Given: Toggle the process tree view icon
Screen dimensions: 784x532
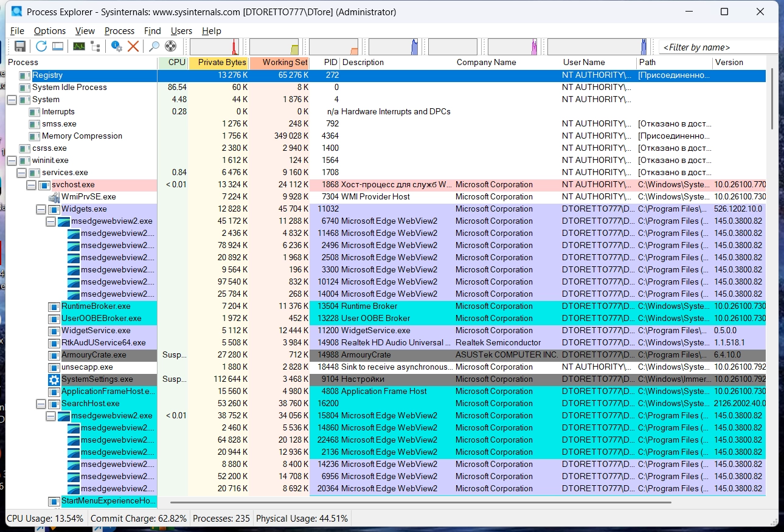Looking at the screenshot, I should click(x=95, y=46).
